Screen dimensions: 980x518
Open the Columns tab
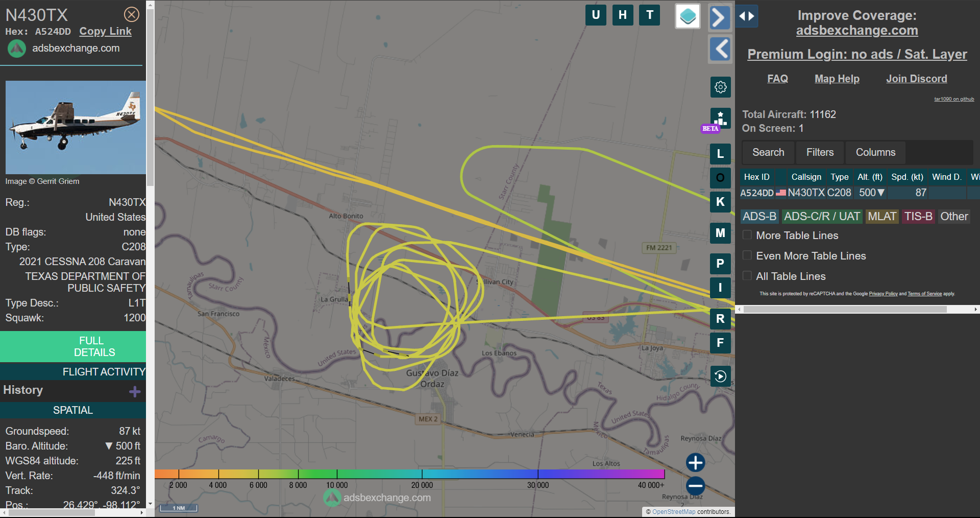pos(875,152)
